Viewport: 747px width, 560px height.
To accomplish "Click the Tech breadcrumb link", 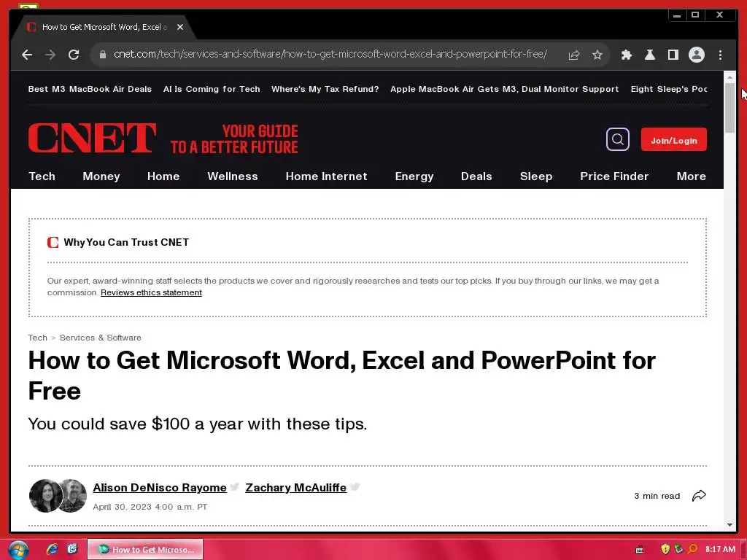I will (38, 338).
